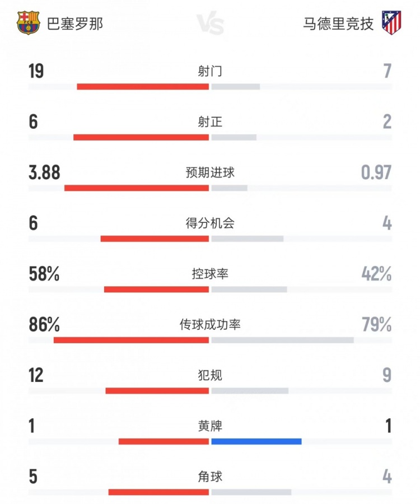Click the 得分机会 stat label
420x504 pixels.
[210, 223]
